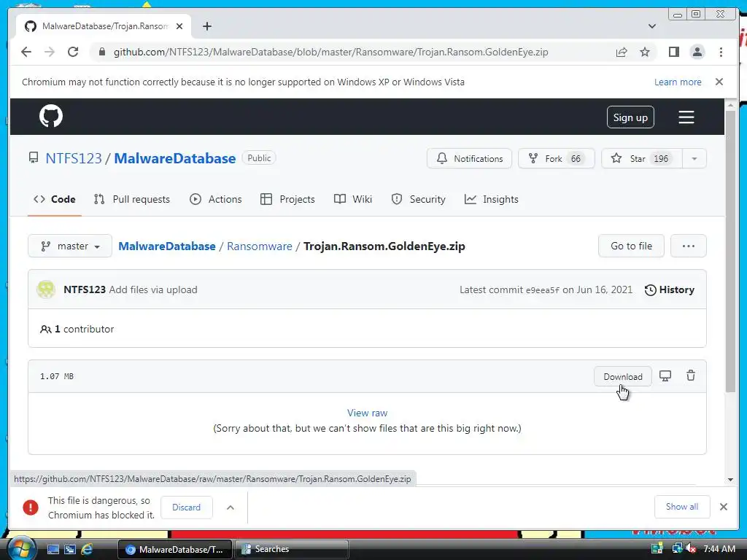The height and width of the screenshot is (560, 747).
Task: View file History
Action: (670, 289)
